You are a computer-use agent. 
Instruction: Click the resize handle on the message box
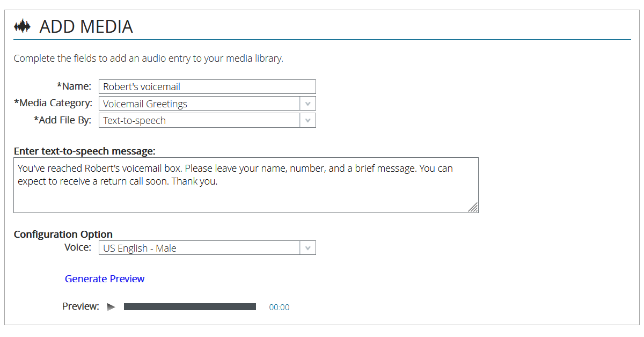tap(473, 207)
